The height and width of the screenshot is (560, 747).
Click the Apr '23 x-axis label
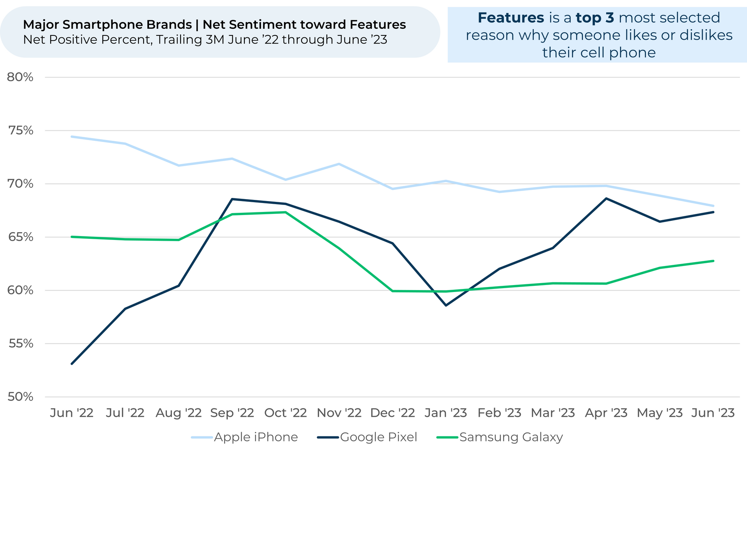[607, 413]
